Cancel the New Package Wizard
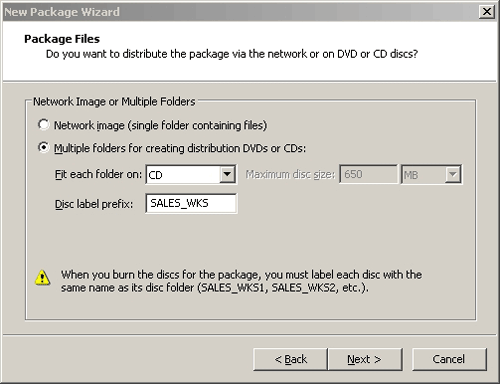500x384 pixels. coord(449,359)
